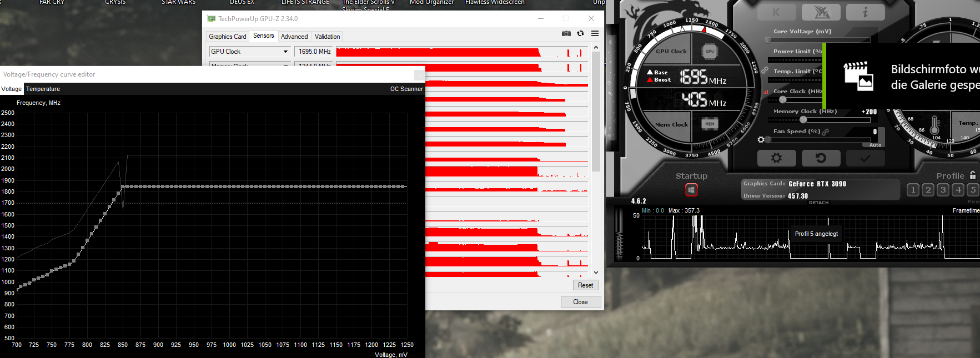Switch to the Graphics Card tab in GPU-Z

pos(228,37)
